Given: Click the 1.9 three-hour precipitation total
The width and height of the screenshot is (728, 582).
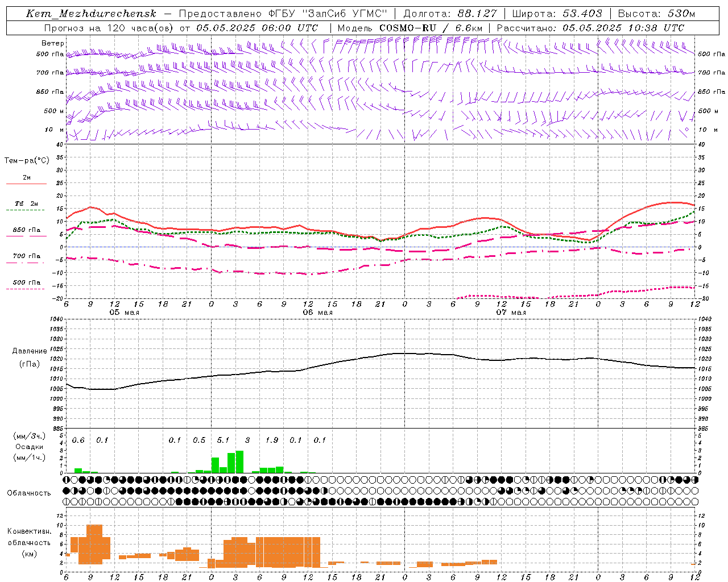Looking at the screenshot, I should point(272,440).
